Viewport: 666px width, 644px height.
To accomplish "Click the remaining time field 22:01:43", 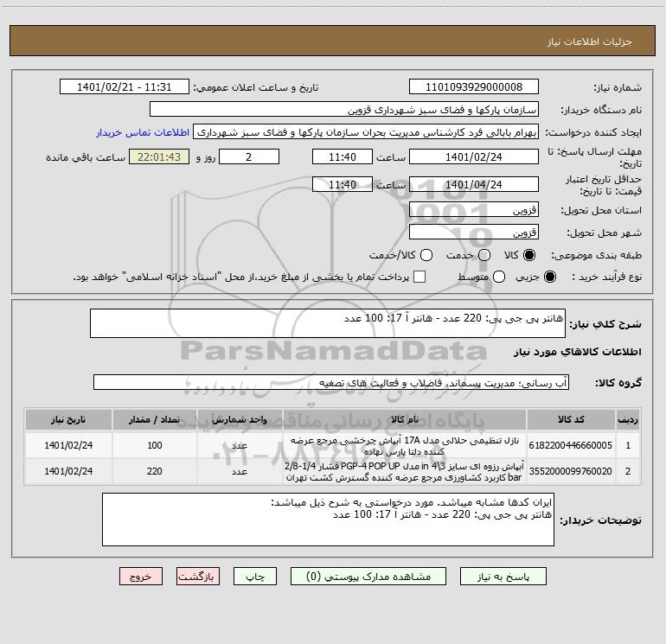I will 159,156.
